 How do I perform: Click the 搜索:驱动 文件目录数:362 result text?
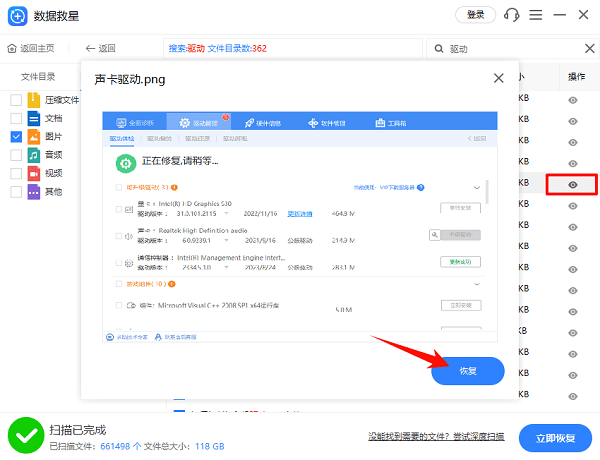217,49
